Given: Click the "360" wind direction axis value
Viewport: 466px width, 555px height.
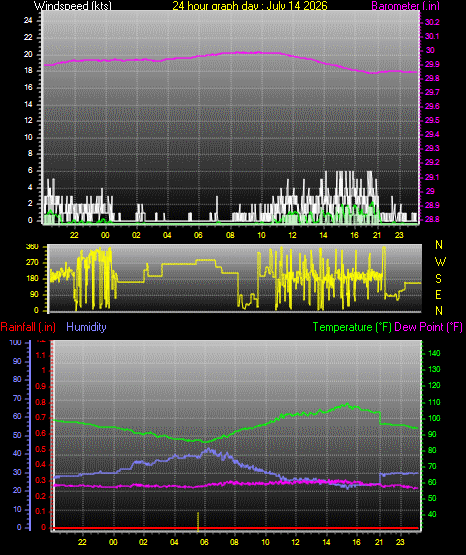Looking at the screenshot, I should click(32, 247).
